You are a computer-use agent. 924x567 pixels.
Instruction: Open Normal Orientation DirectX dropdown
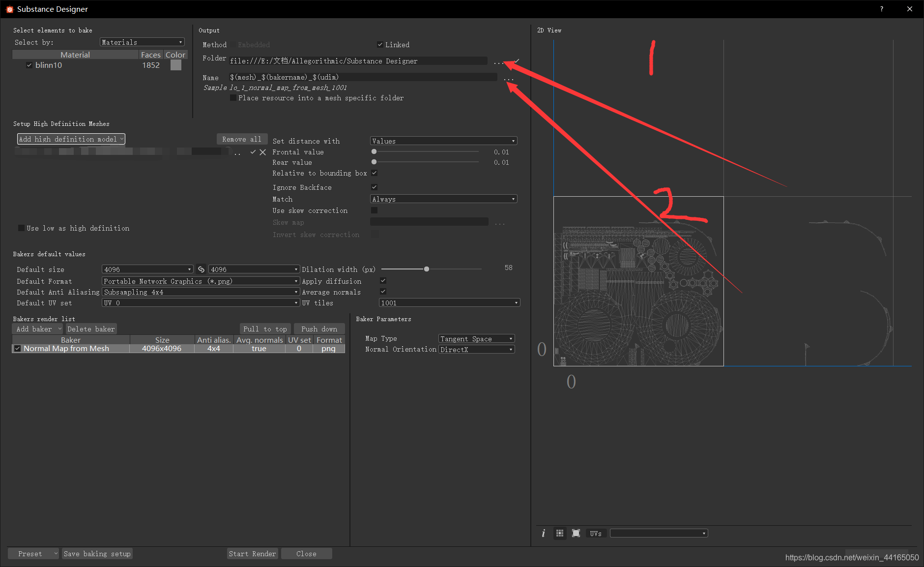476,350
